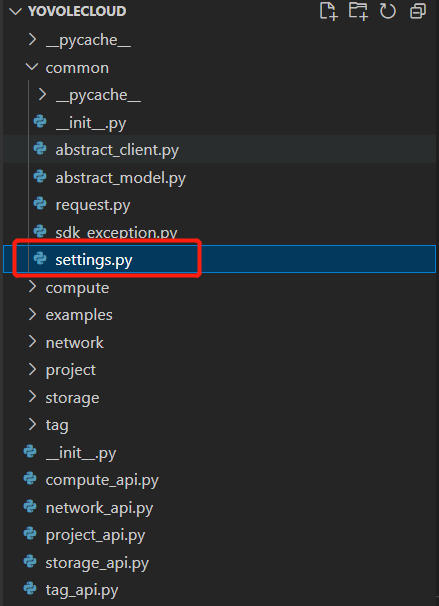Click Python icon beside settings.py
The height and width of the screenshot is (606, 439).
(x=40, y=258)
